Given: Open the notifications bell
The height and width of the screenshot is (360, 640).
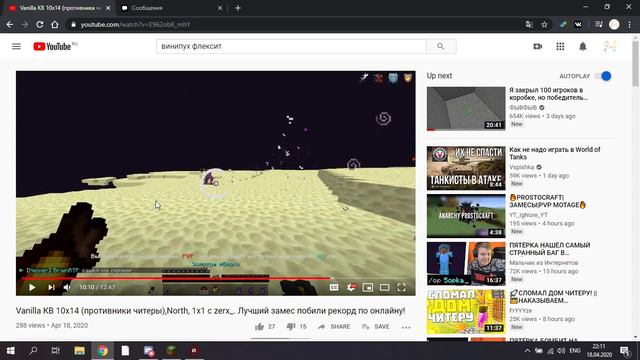Looking at the screenshot, I should 583,47.
